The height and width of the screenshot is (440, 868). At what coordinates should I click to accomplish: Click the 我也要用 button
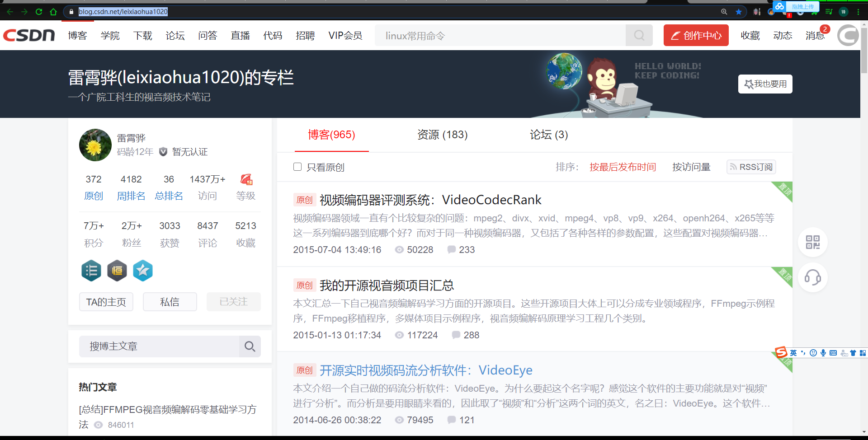pyautogui.click(x=765, y=84)
